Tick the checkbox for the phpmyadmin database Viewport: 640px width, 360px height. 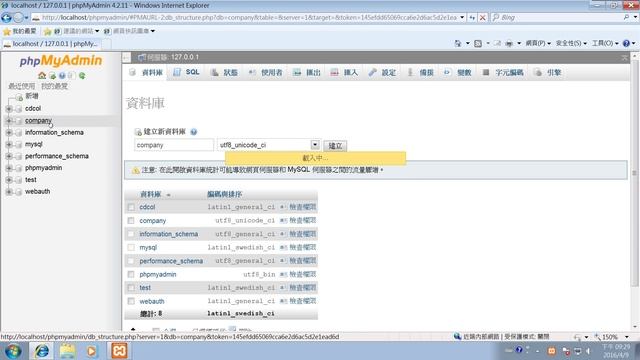131,275
